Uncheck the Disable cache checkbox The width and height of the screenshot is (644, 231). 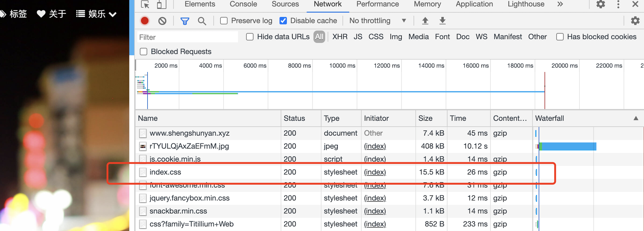click(283, 21)
